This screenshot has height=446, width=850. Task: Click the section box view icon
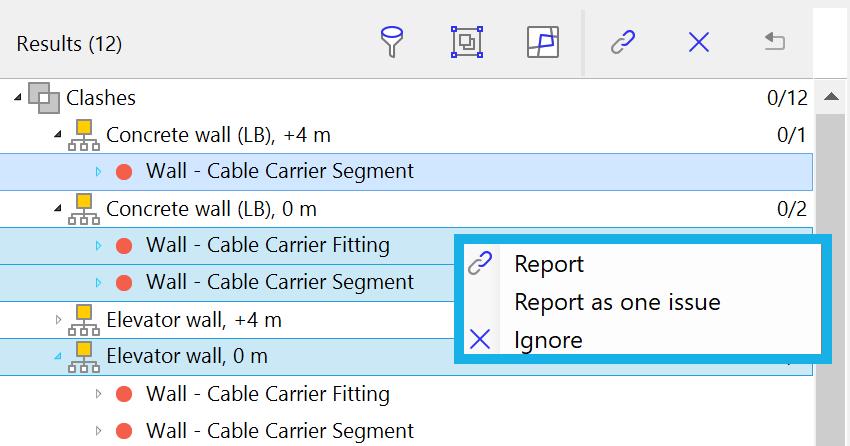(543, 42)
